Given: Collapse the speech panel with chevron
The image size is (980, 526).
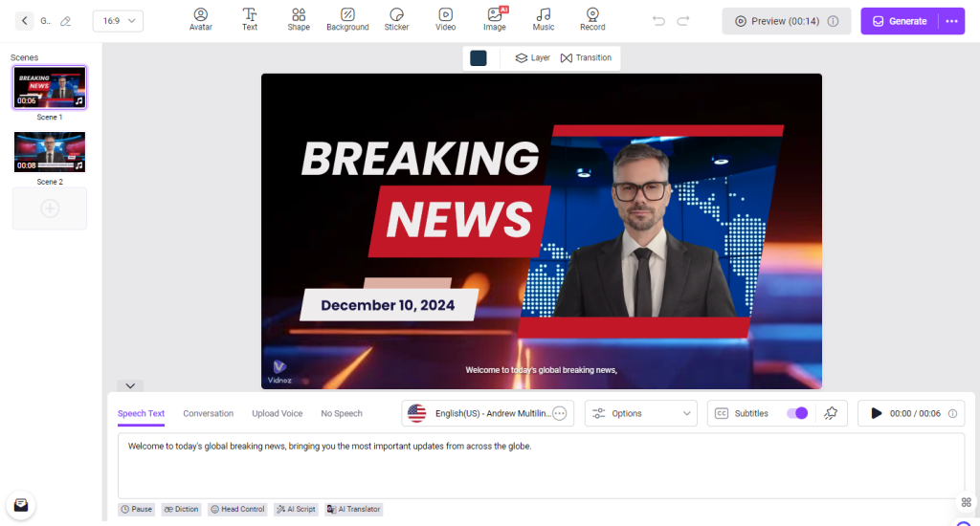Looking at the screenshot, I should [130, 385].
